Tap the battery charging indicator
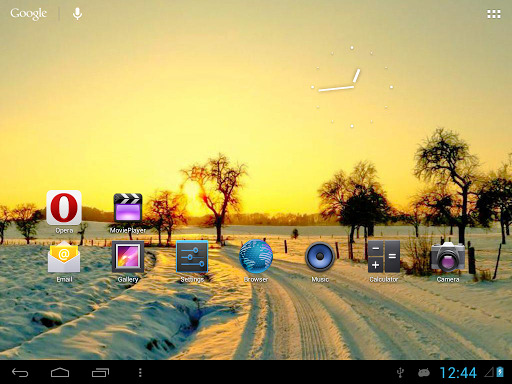The image size is (512, 384). point(500,372)
